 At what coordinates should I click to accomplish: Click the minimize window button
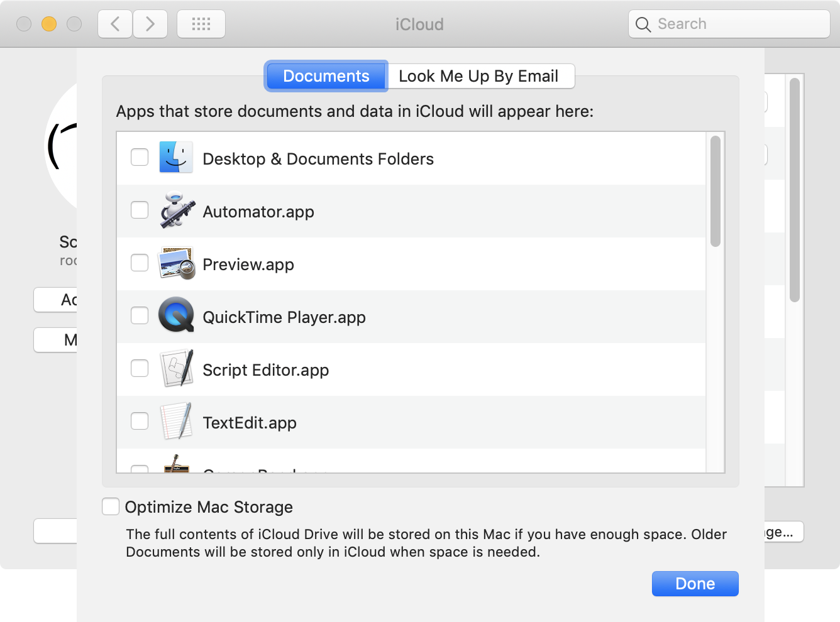49,24
